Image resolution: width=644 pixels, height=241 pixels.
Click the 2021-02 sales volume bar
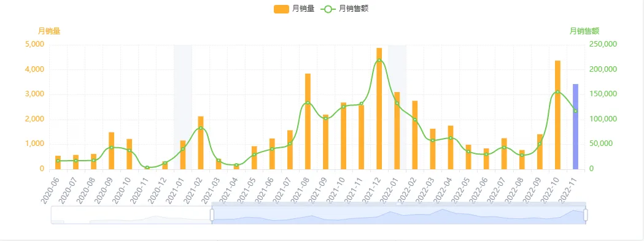(x=200, y=142)
